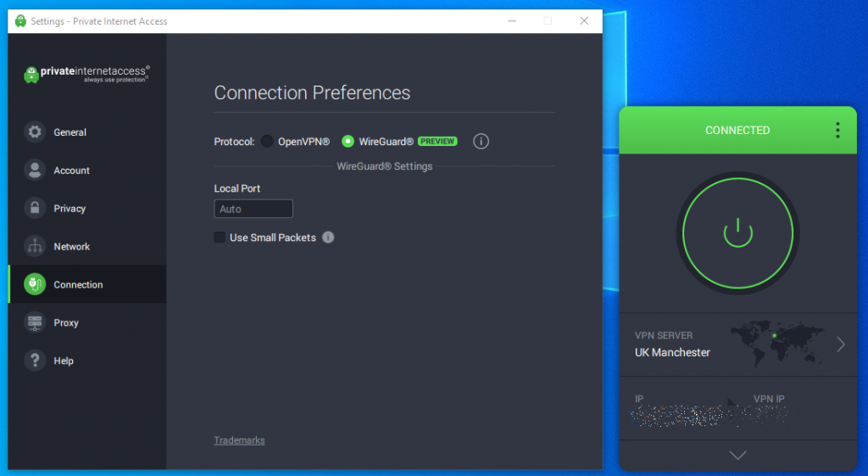
Task: Click the WireGuard® label text
Action: (386, 142)
